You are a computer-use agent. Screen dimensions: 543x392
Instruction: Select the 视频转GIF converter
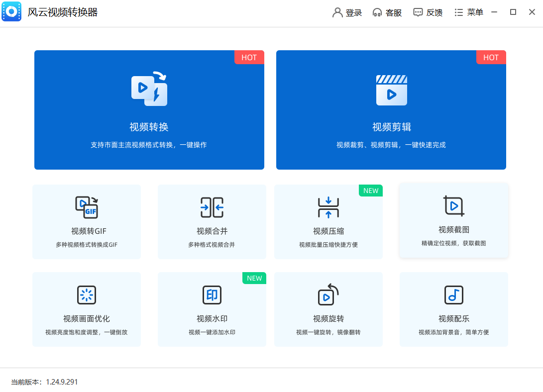click(x=86, y=221)
